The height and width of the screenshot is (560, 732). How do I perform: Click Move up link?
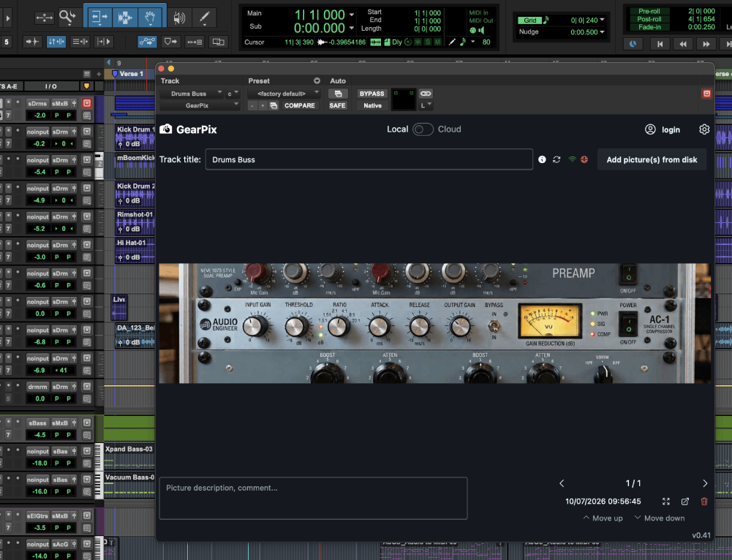[x=603, y=518]
